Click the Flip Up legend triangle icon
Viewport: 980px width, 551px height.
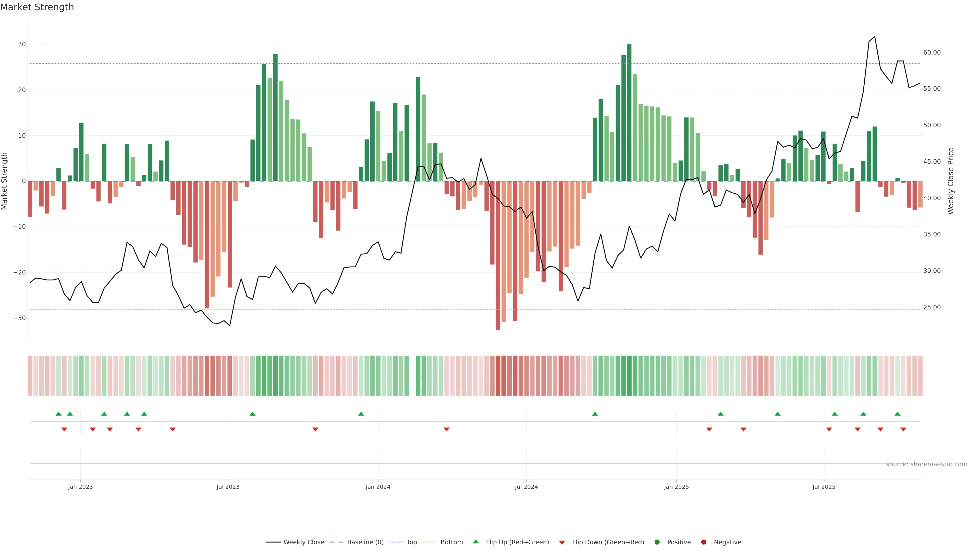[x=475, y=542]
